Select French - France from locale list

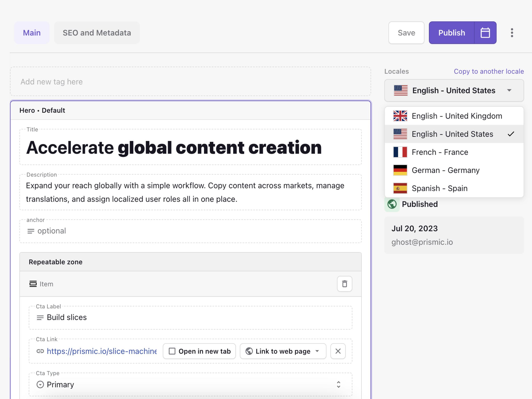(x=440, y=152)
